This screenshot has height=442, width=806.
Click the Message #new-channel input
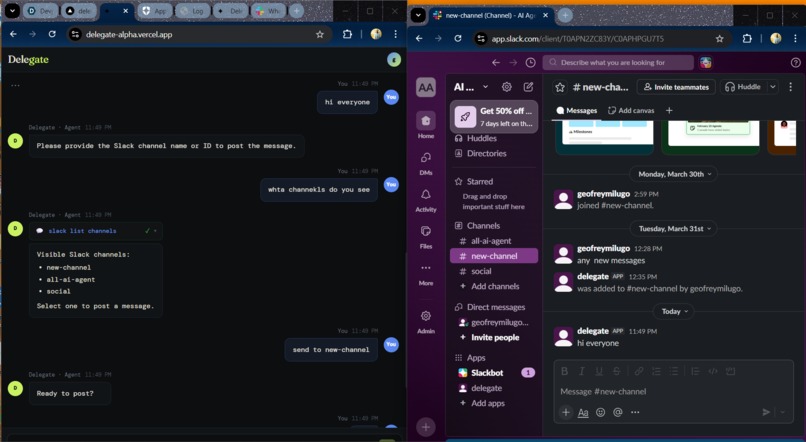point(673,392)
